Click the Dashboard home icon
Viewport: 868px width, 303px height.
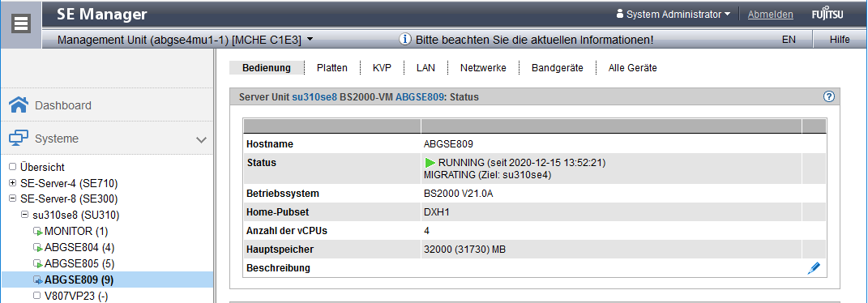click(19, 105)
